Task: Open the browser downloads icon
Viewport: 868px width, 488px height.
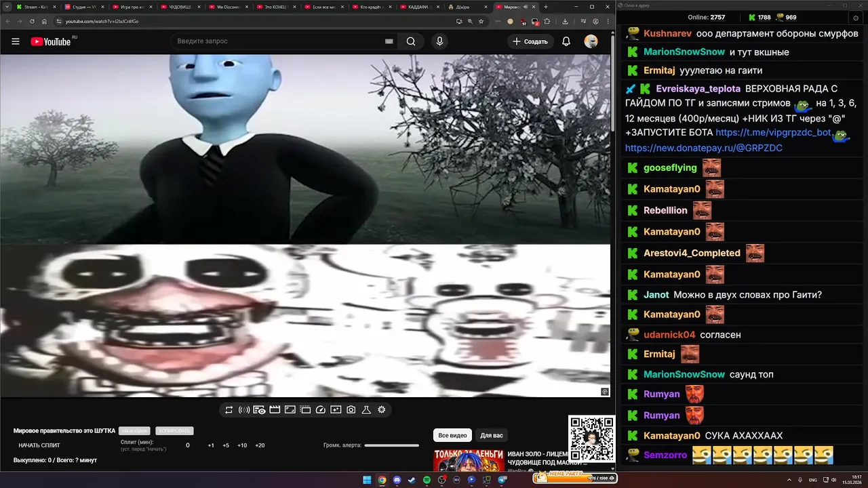Action: pos(565,21)
